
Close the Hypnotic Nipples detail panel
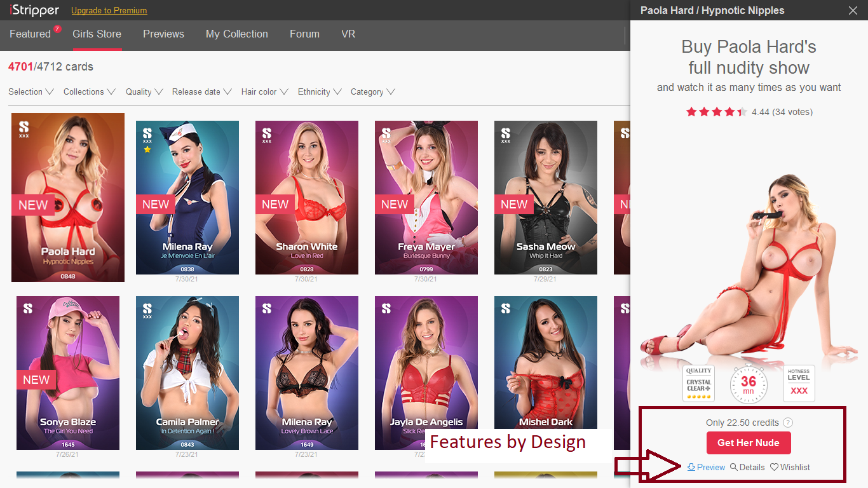(853, 10)
